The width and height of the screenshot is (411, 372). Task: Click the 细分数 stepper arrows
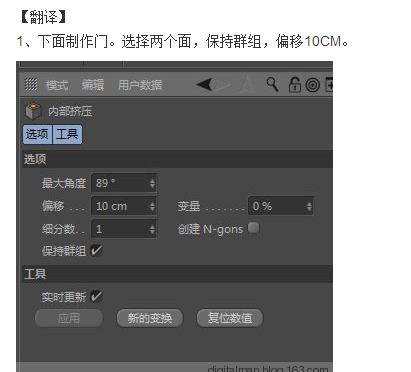(x=152, y=229)
